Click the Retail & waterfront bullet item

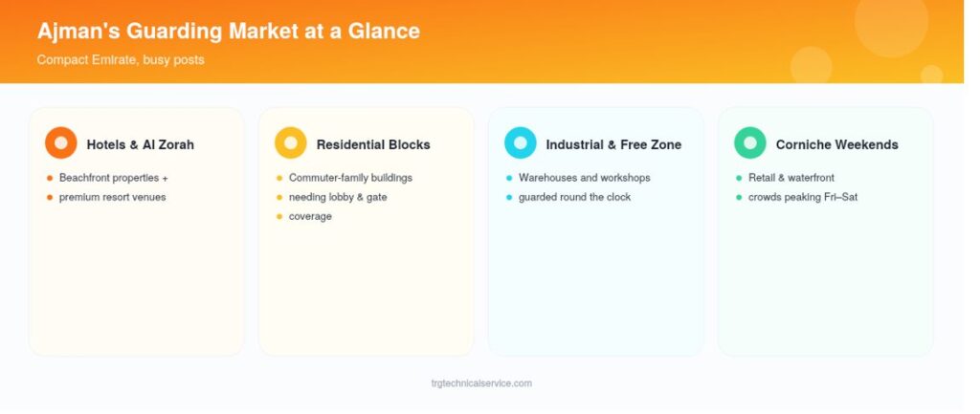(791, 178)
